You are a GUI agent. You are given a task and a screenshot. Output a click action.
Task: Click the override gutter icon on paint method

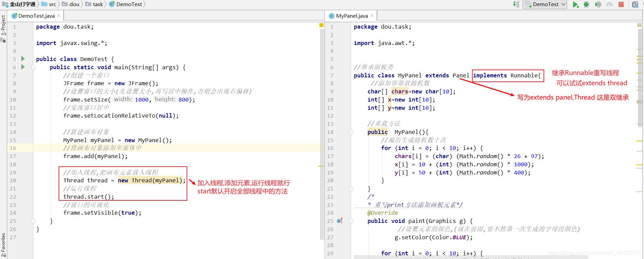pos(340,221)
